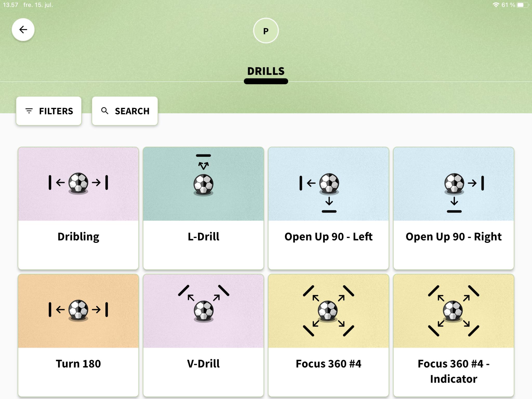This screenshot has height=399, width=532.
Task: Open Focus 360 #4 - Indicator drill icon
Action: [454, 311]
